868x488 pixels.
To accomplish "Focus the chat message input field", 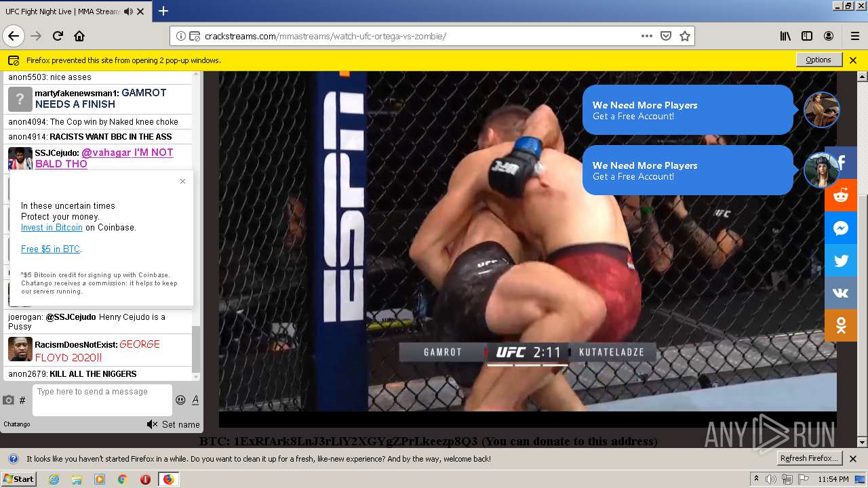I will [x=102, y=400].
